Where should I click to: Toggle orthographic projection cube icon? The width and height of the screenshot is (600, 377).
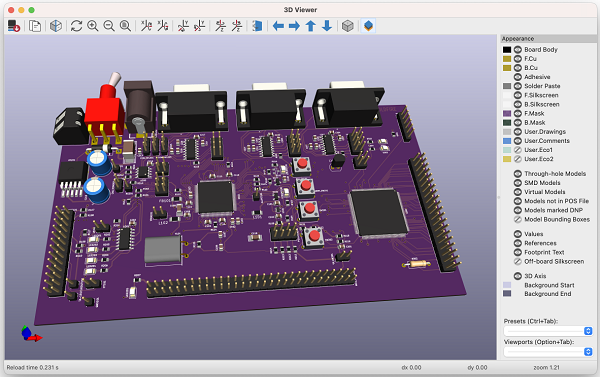pyautogui.click(x=347, y=26)
